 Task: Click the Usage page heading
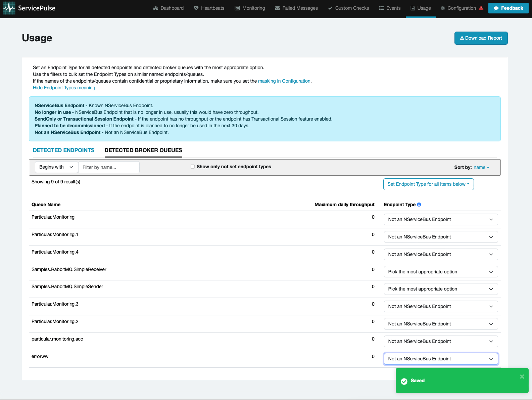pos(37,38)
